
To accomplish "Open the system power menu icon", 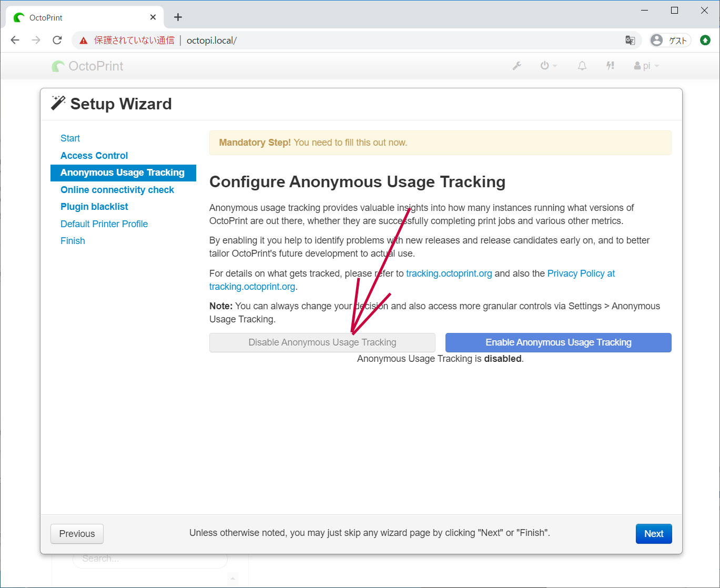I will 548,66.
